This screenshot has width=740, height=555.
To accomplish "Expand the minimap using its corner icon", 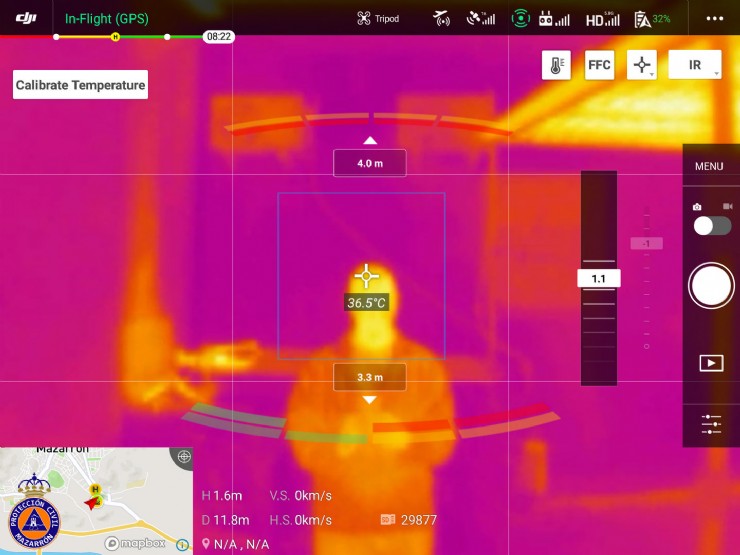I will 183,457.
